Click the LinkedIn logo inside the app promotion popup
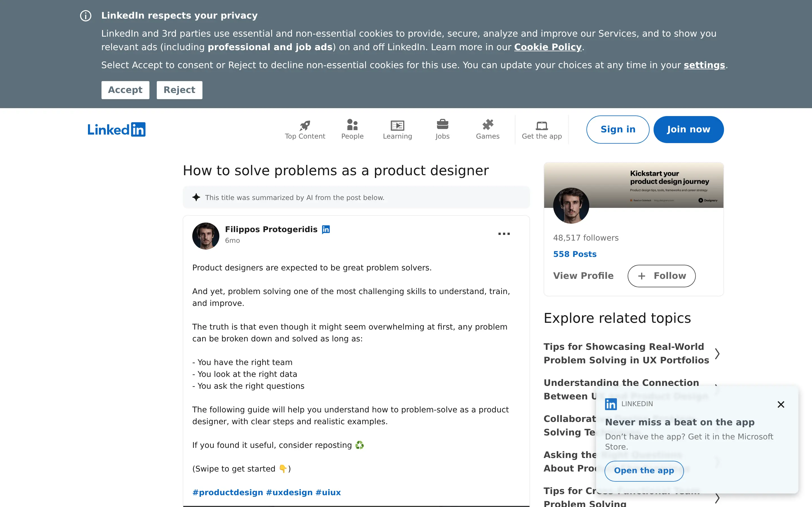This screenshot has height=507, width=812. click(x=611, y=404)
